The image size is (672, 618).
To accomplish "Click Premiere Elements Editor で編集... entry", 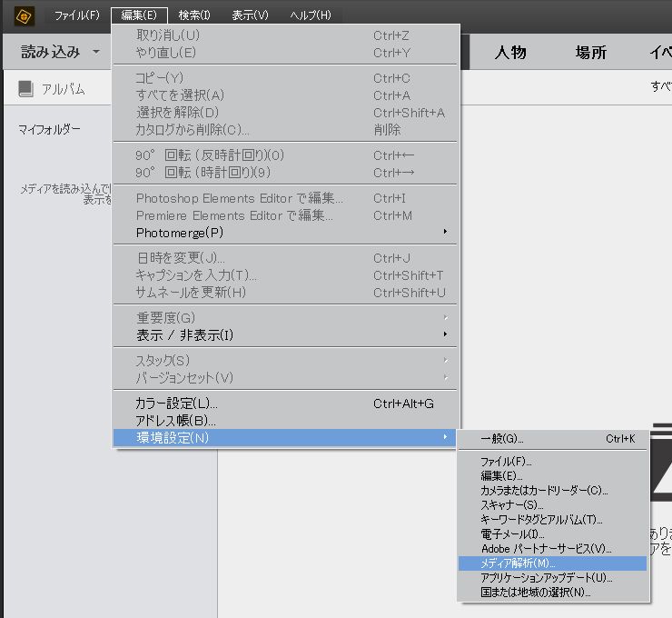I will pos(285,215).
